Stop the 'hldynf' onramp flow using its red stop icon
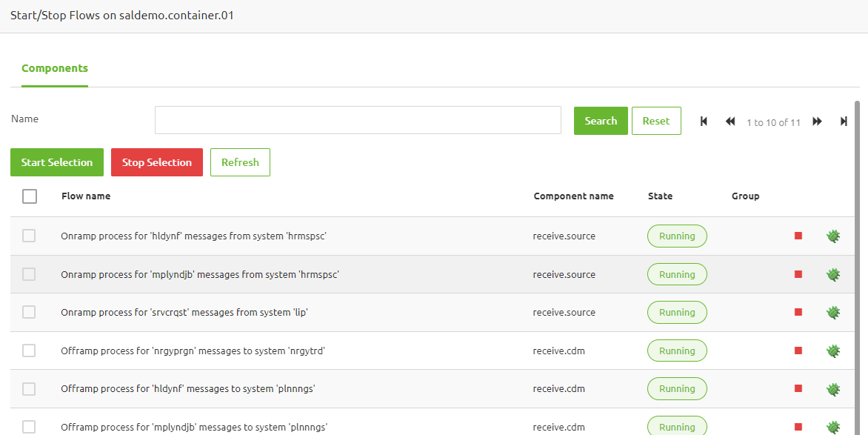 tap(798, 235)
